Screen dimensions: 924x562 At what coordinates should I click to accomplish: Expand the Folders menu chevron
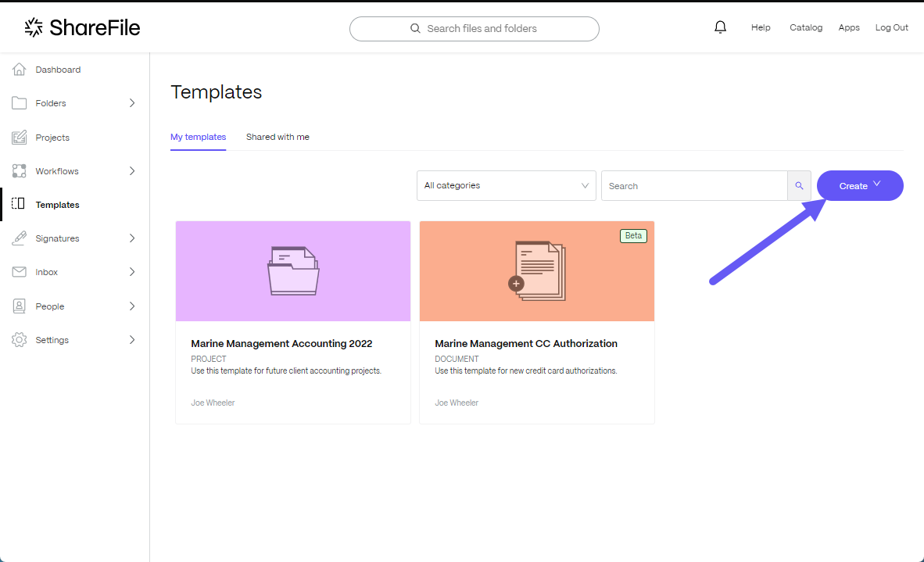[x=132, y=103]
